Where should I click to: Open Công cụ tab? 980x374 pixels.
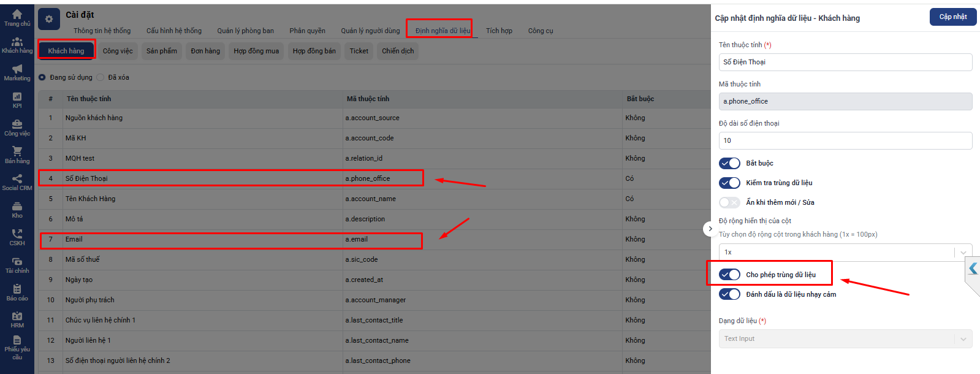[541, 31]
